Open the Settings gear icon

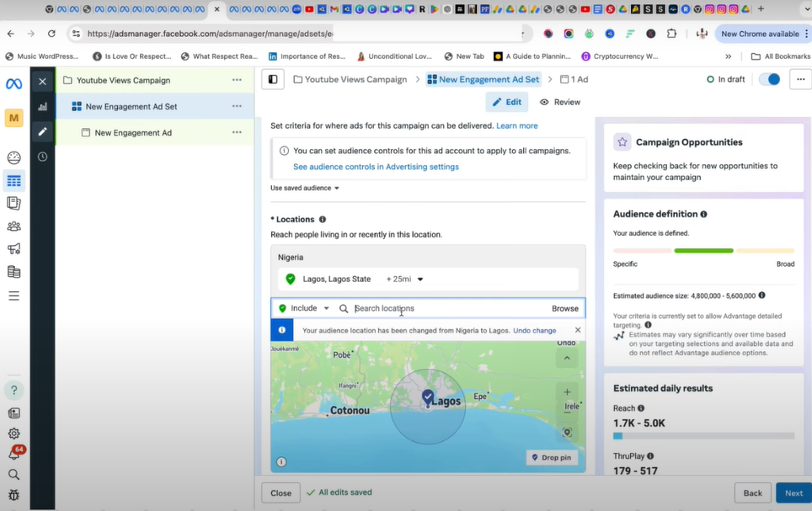point(14,434)
